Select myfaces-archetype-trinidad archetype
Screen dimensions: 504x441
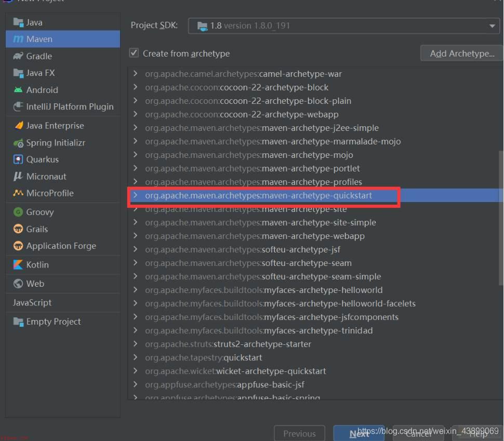[x=259, y=330]
